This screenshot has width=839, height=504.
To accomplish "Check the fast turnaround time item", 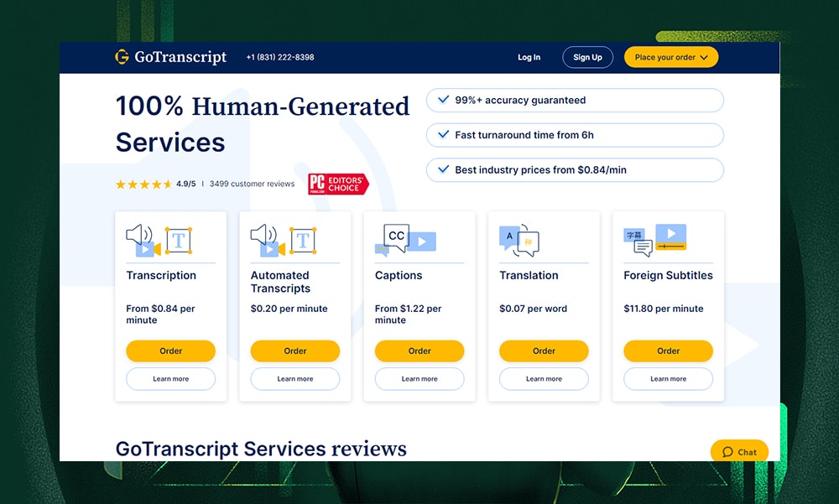I will [x=574, y=135].
